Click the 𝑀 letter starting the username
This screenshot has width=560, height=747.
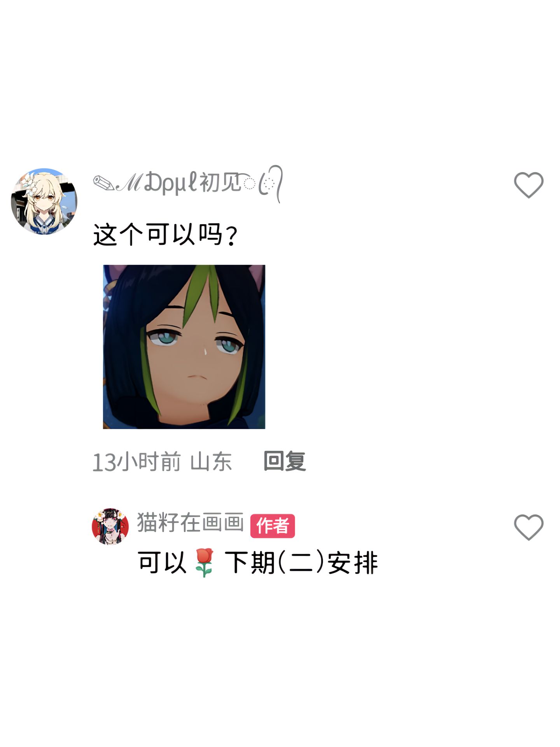(129, 183)
